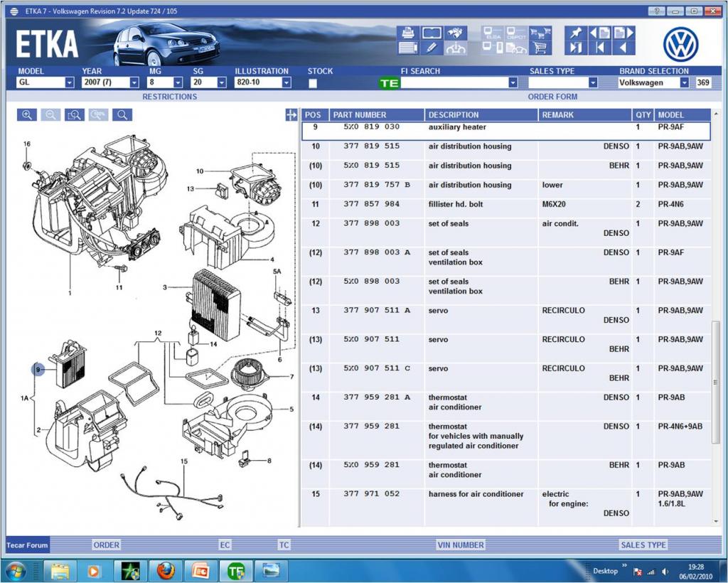Image resolution: width=728 pixels, height=583 pixels.
Task: Click the TC button in bottom bar
Action: click(x=284, y=545)
